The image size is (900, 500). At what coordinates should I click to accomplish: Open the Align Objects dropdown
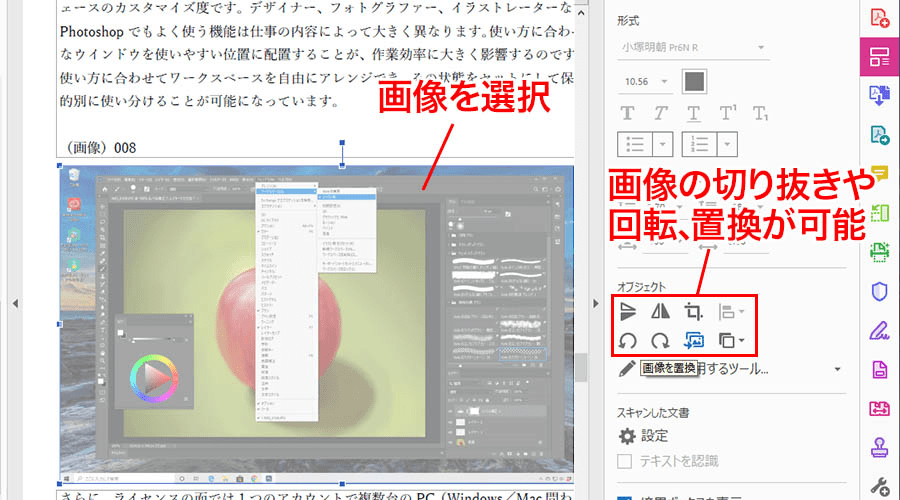[731, 312]
